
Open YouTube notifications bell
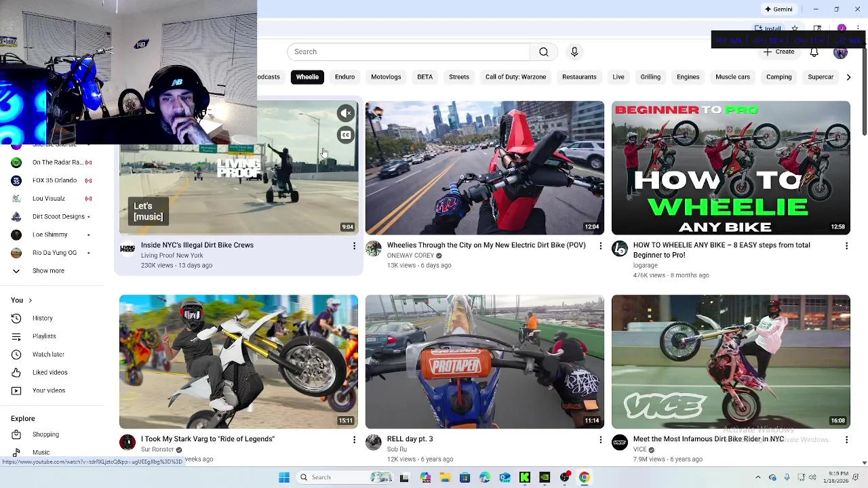pyautogui.click(x=814, y=52)
